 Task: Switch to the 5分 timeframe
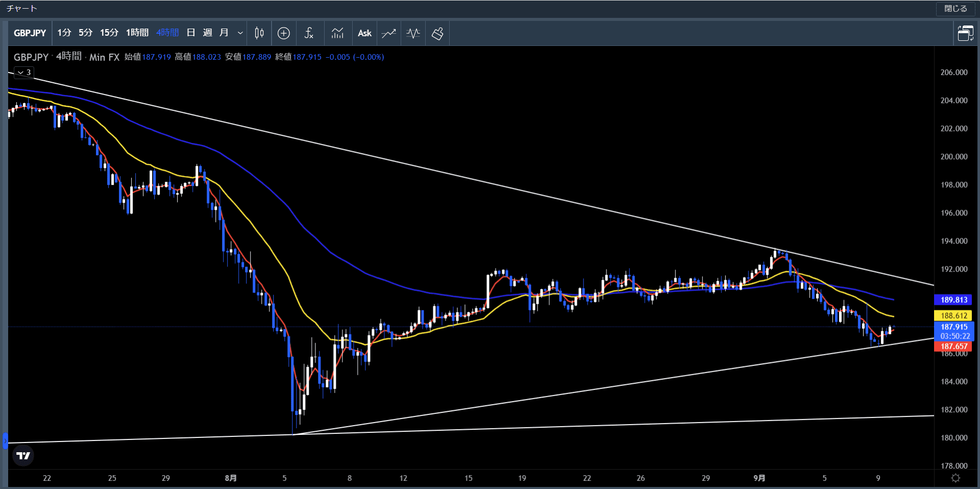[85, 33]
